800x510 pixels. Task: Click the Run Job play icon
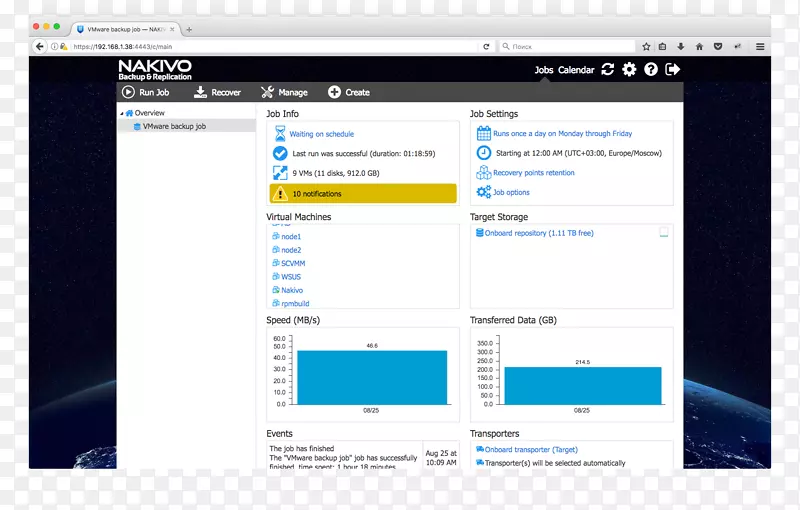(128, 92)
